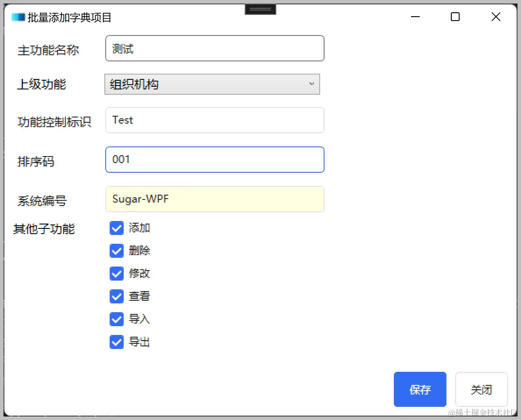
Task: Click the 关闭 button
Action: tap(481, 389)
